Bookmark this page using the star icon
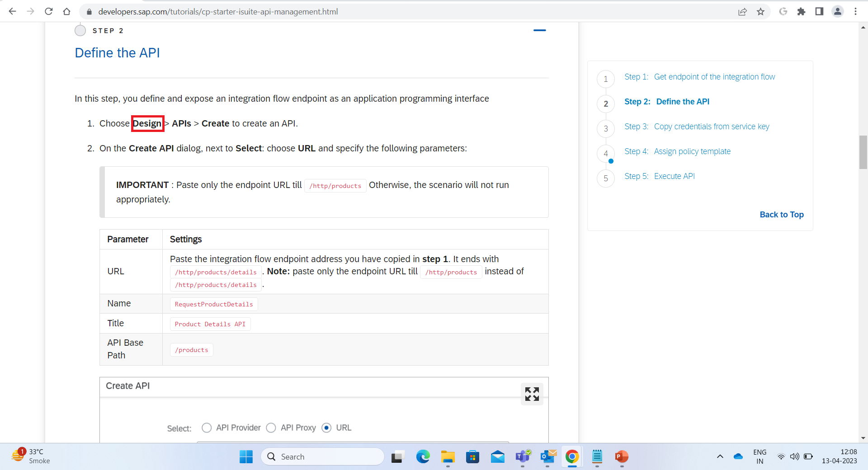The image size is (868, 470). coord(761,11)
